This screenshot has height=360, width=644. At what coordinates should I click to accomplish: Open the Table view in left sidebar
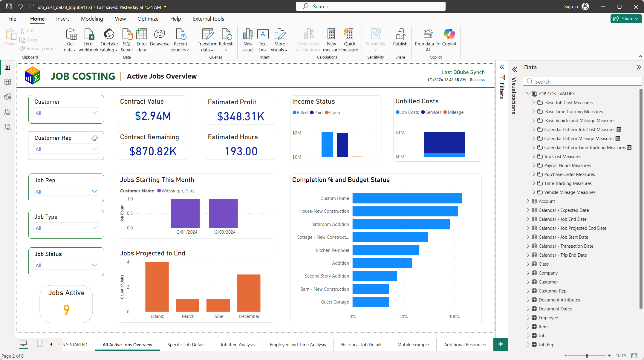(x=7, y=82)
